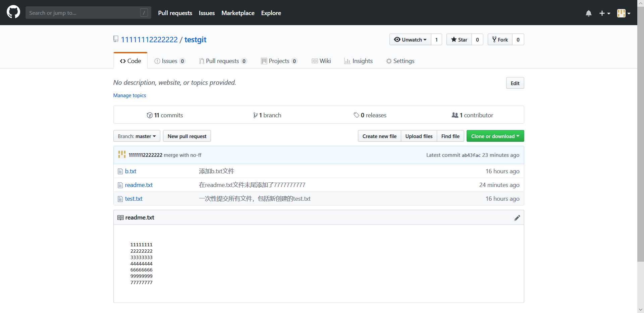Open Explore in the header
644x313 pixels.
click(x=271, y=13)
